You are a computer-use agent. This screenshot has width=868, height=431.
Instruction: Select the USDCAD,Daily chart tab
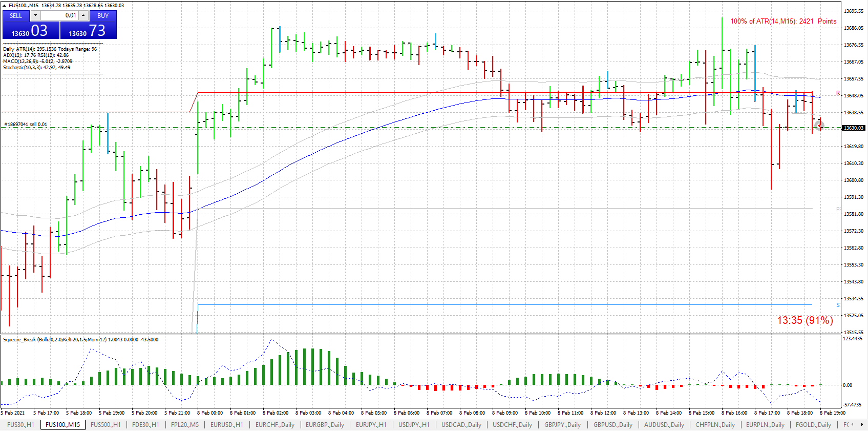(461, 425)
